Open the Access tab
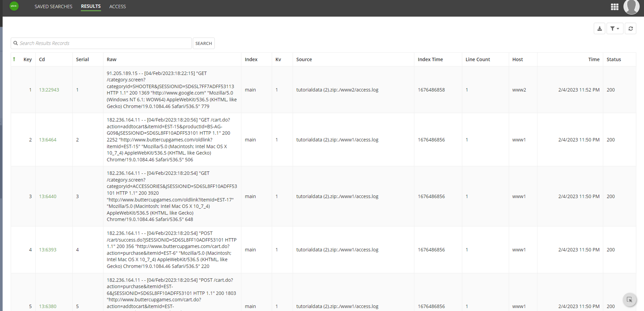This screenshot has width=644, height=311. coord(118,7)
